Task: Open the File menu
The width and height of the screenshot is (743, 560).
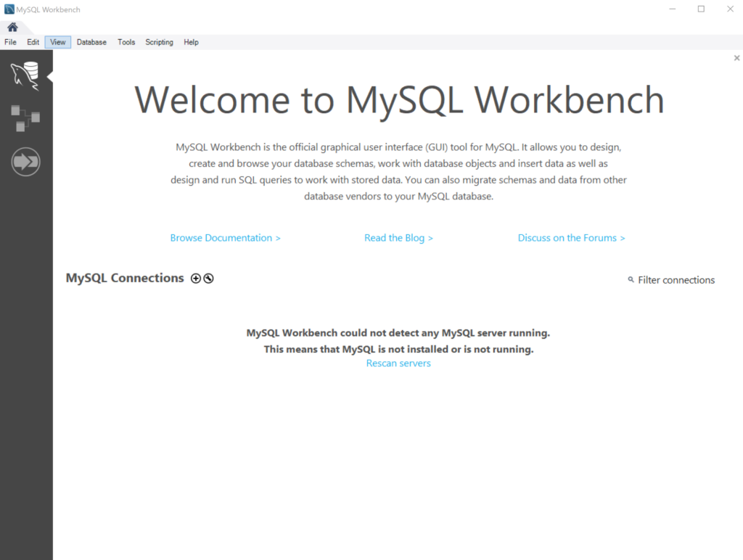Action: (x=10, y=42)
